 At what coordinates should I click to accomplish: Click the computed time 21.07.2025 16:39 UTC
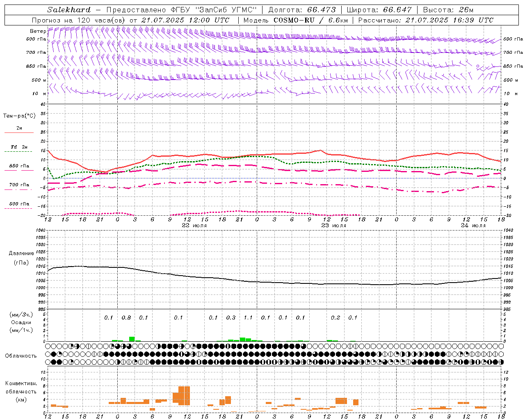pyautogui.click(x=449, y=20)
